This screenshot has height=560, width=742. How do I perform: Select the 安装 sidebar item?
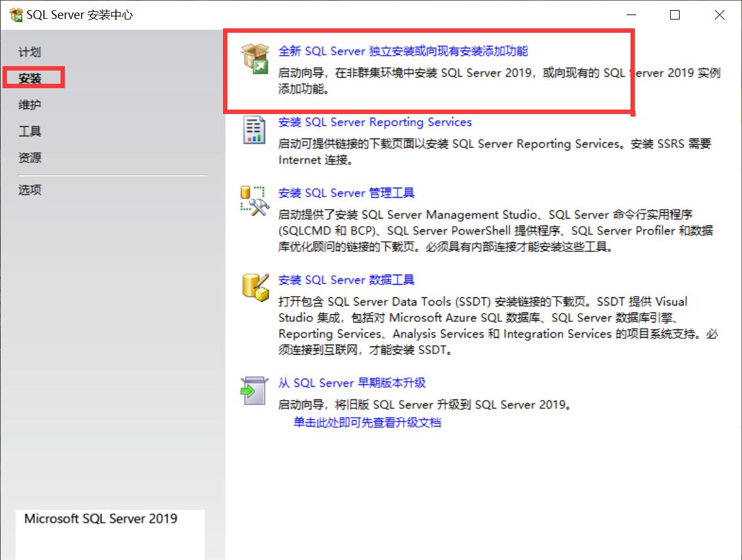(30, 78)
